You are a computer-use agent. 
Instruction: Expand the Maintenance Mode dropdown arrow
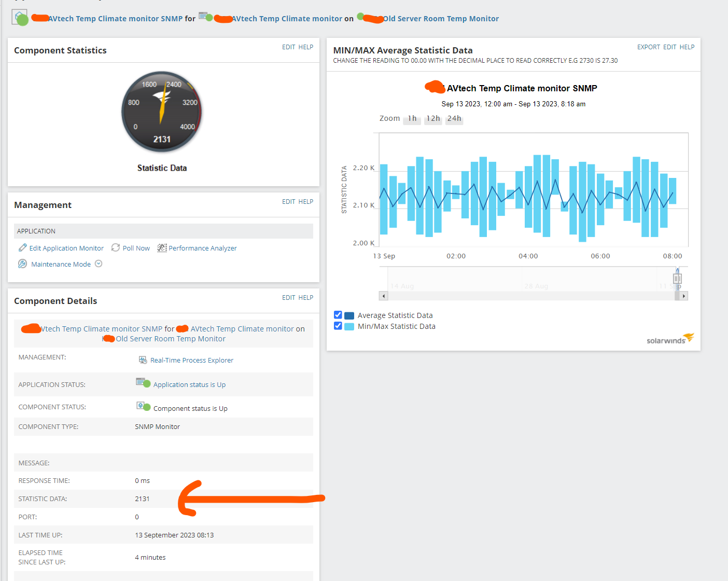[x=99, y=264]
